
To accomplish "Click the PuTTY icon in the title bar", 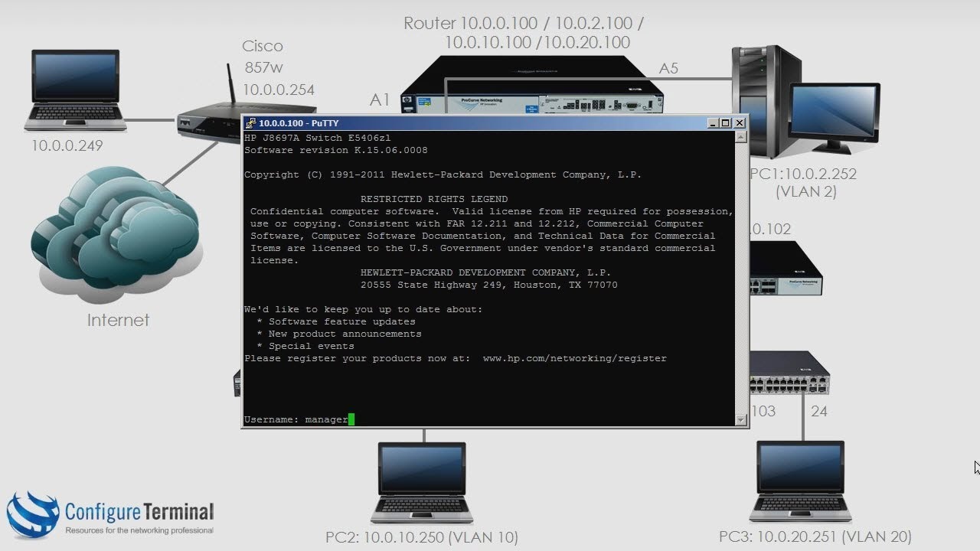I will tap(250, 123).
